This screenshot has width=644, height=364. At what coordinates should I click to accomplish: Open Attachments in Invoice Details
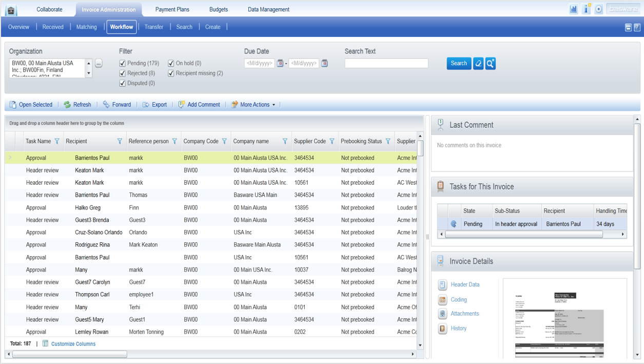coord(464,314)
